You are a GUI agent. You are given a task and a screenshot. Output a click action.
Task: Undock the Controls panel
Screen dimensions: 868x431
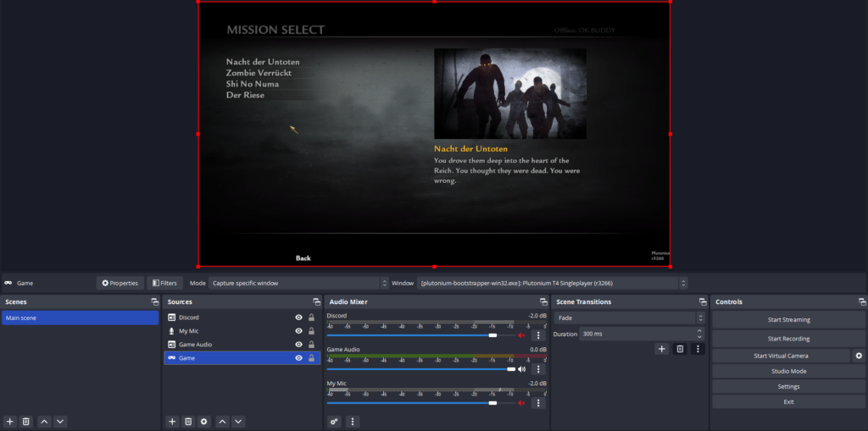coord(862,302)
